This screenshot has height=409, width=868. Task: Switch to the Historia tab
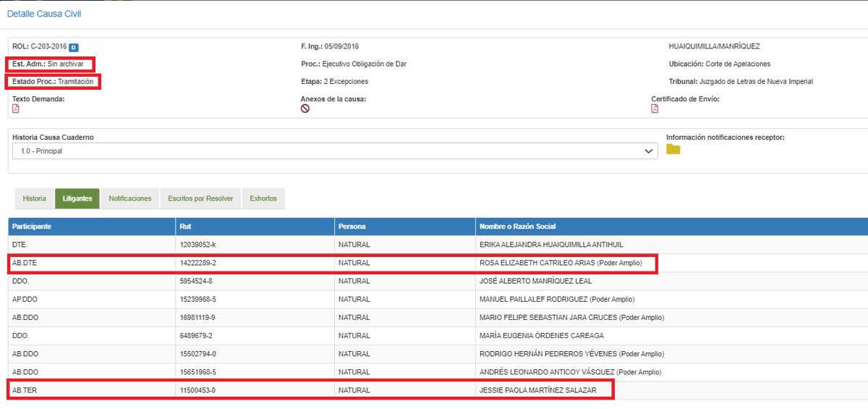[x=34, y=198]
